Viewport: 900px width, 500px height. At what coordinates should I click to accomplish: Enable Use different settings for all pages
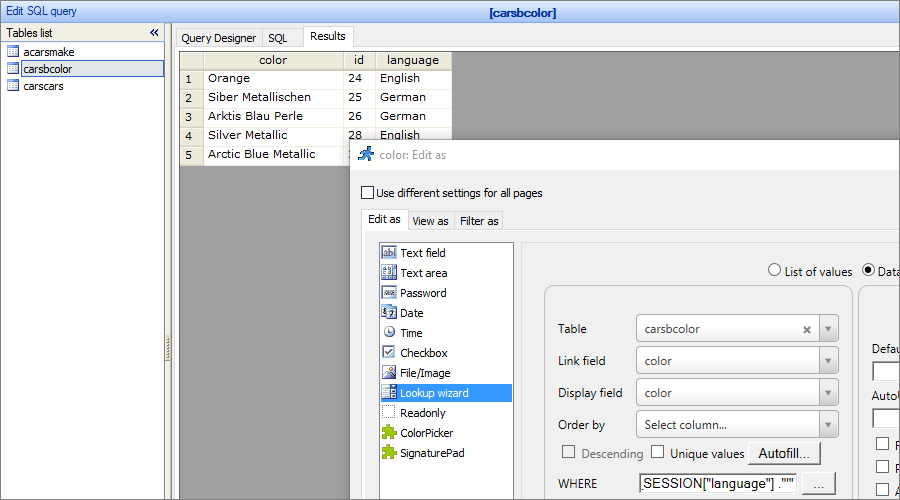pos(367,193)
